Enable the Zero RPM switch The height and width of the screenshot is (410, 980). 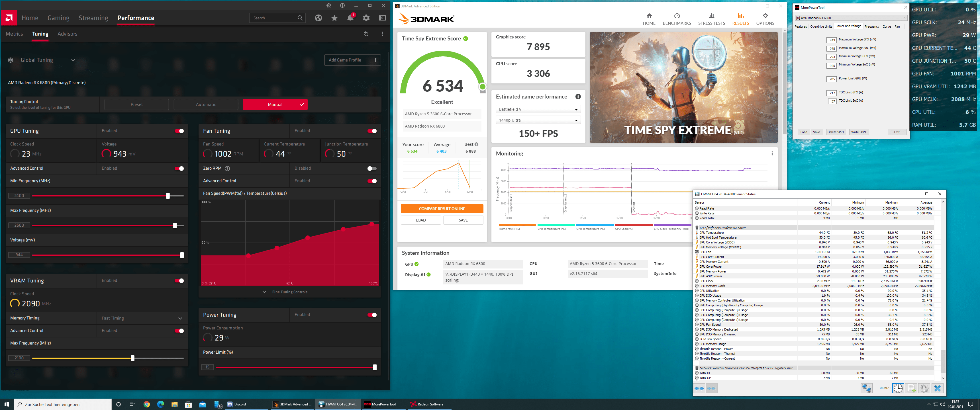[372, 169]
